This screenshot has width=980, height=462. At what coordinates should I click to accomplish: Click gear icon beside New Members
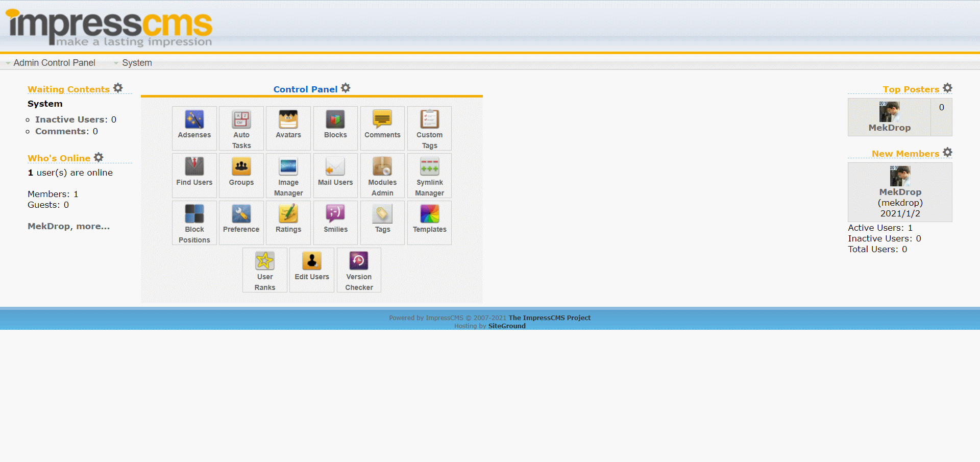pos(947,152)
